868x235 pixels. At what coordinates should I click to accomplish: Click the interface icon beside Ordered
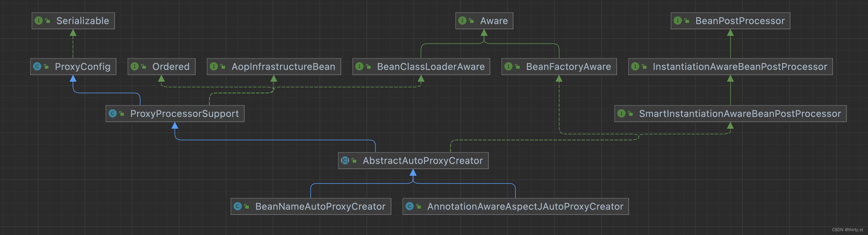pos(135,66)
